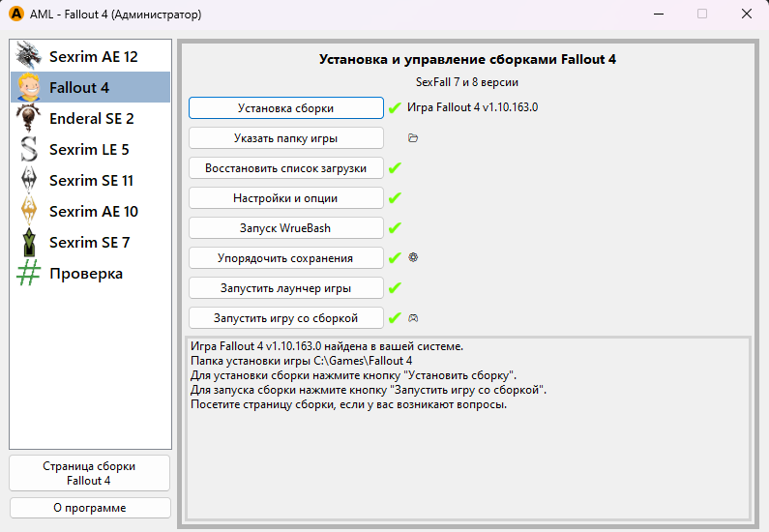Open 'Страница сборки Fallout 4' page
This screenshot has width=769, height=532.
click(x=89, y=473)
